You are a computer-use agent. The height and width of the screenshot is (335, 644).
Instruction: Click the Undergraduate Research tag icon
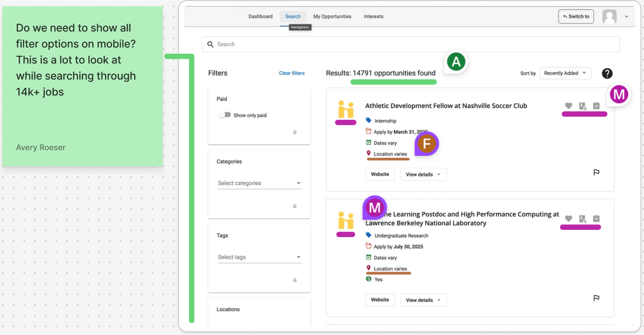click(x=369, y=236)
